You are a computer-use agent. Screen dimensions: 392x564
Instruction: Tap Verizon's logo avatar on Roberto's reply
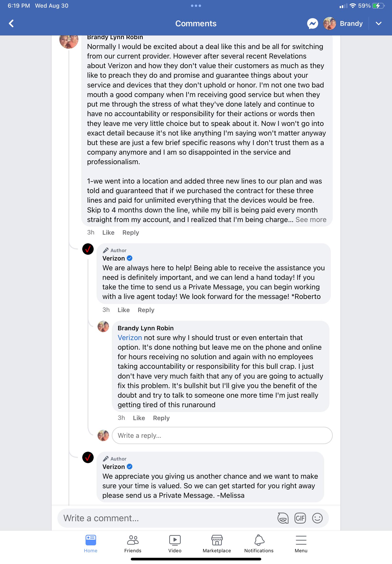click(x=88, y=249)
